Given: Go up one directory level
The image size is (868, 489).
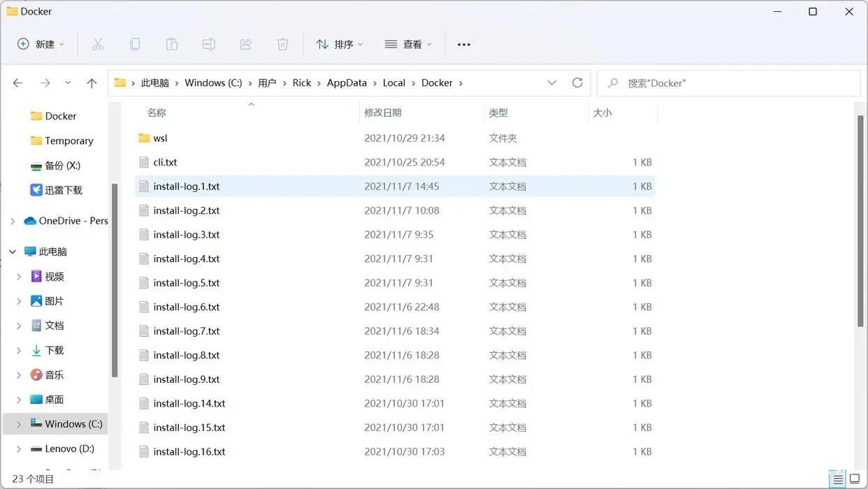Looking at the screenshot, I should [92, 82].
